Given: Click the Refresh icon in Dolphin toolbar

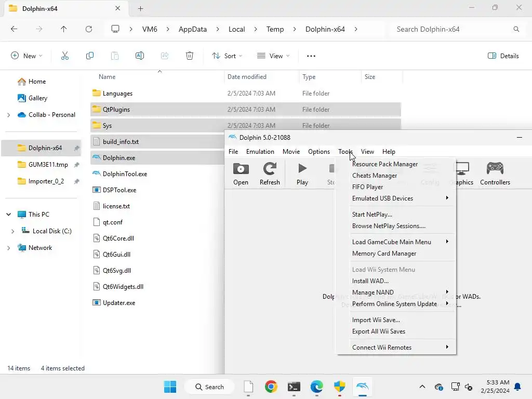Looking at the screenshot, I should pos(270,174).
